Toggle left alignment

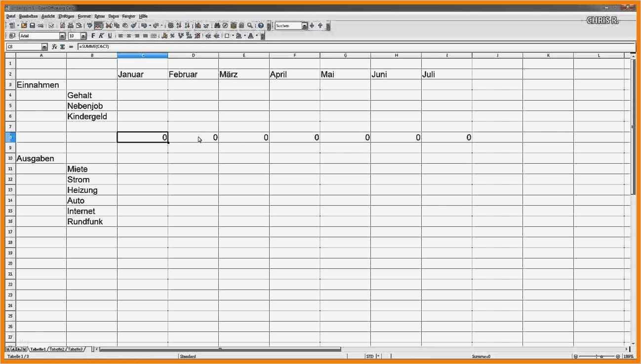120,36
